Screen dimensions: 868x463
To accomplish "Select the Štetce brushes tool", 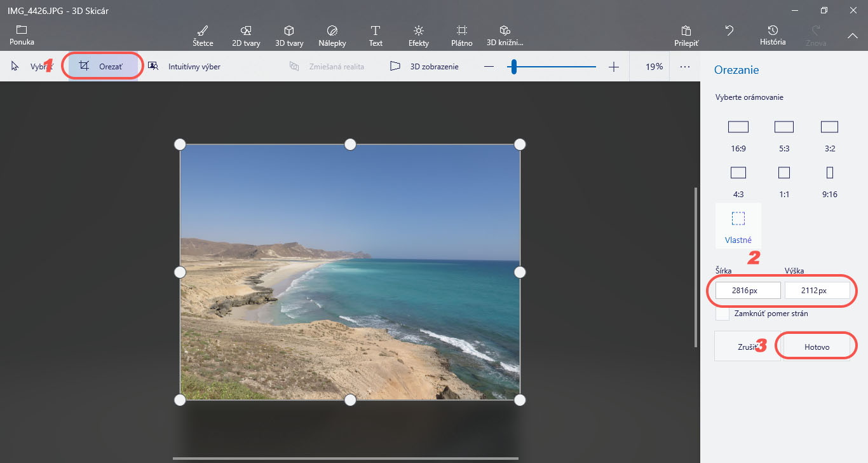I will 203,36.
